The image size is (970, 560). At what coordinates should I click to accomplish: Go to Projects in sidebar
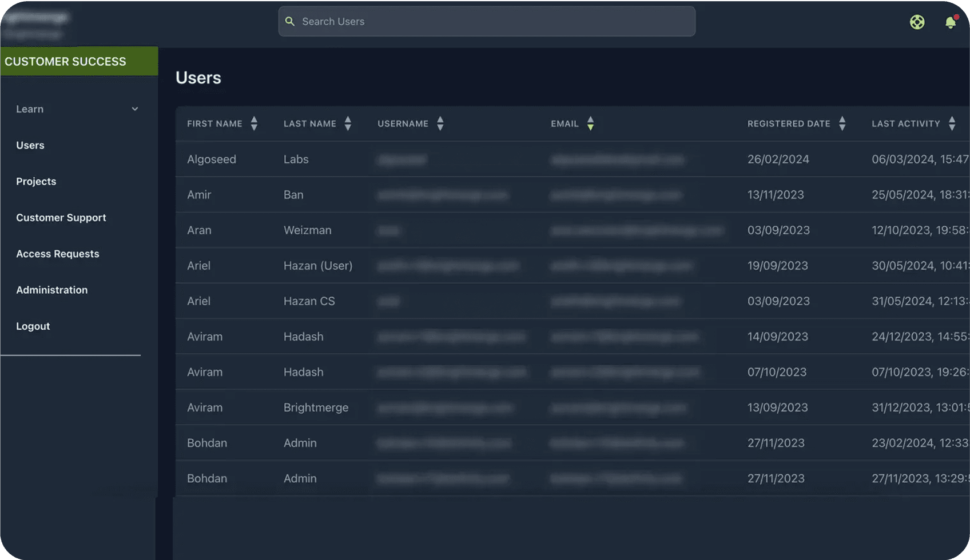[x=36, y=181]
